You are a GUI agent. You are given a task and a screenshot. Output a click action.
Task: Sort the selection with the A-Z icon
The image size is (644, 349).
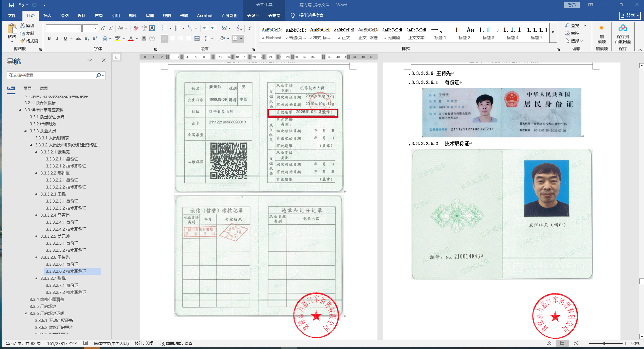239,28
